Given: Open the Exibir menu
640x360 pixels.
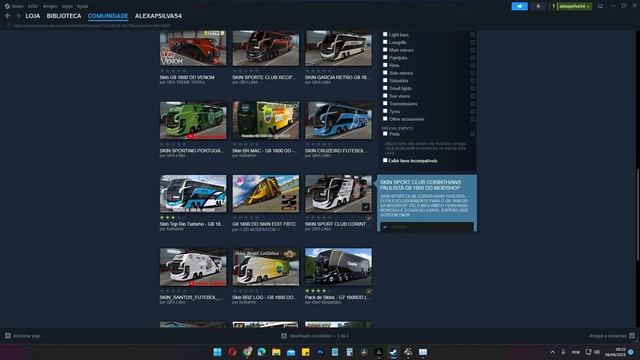Looking at the screenshot, I should (33, 6).
